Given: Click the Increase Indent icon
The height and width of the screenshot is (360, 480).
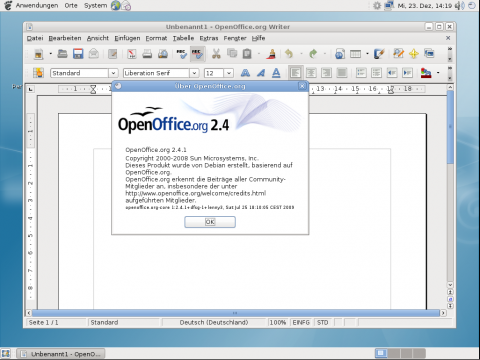Looking at the screenshot, I should [407, 73].
